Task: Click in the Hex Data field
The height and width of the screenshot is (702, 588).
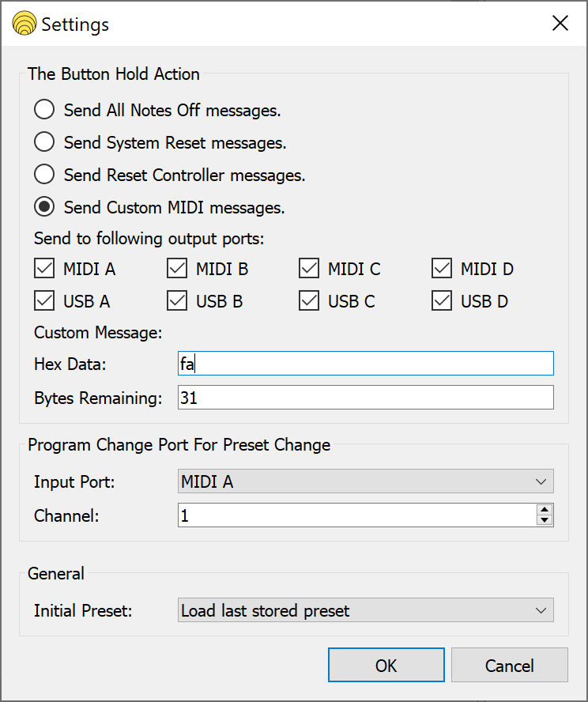Action: tap(365, 364)
